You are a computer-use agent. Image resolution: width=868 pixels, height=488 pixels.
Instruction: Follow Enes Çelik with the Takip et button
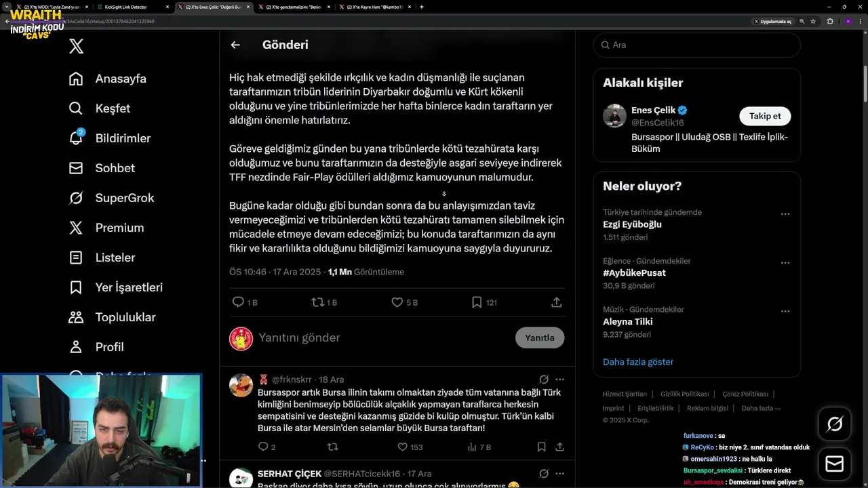tap(765, 116)
